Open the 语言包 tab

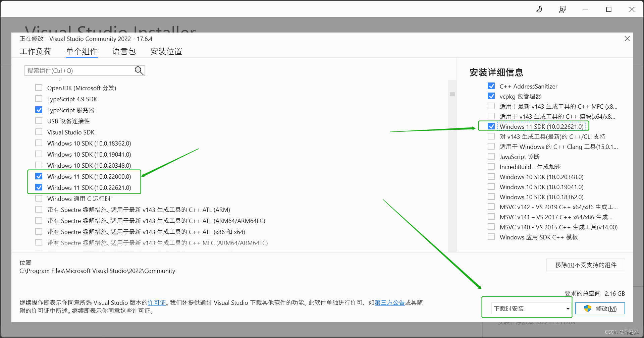point(124,51)
